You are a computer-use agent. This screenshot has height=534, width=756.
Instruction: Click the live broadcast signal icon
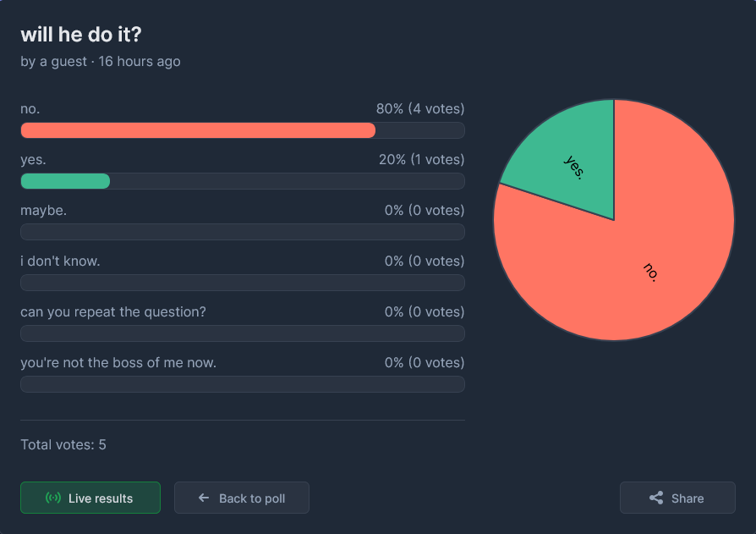[x=53, y=498]
